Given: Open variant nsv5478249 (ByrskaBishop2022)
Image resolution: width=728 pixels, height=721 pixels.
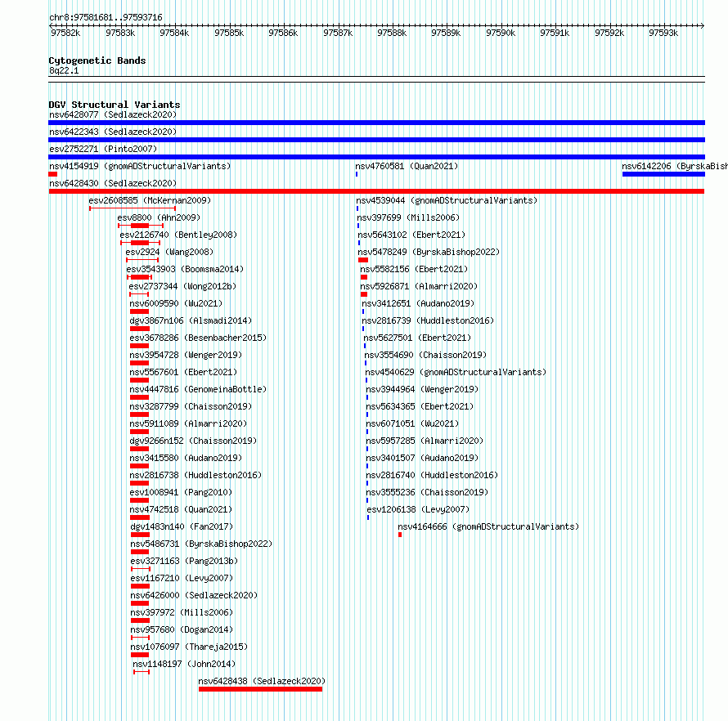Looking at the screenshot, I should 429,252.
